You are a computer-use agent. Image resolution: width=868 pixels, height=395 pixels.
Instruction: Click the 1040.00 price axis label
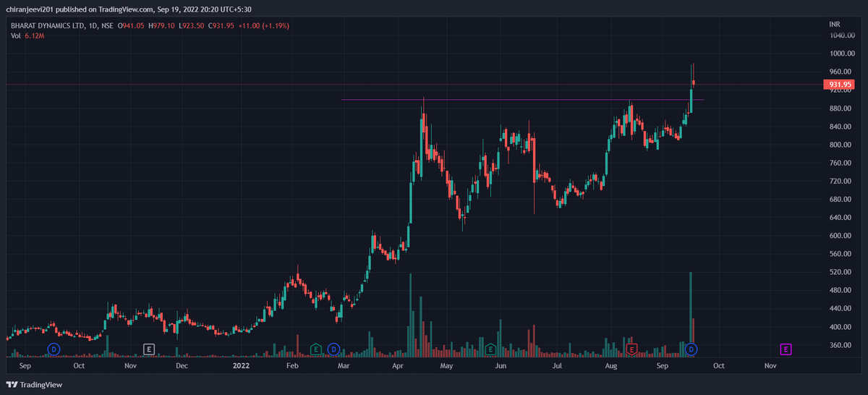842,35
